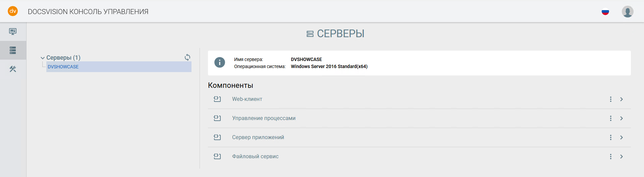Click the servers icon beside the СЕРВЕРЫ heading
The width and height of the screenshot is (644, 177).
point(310,34)
